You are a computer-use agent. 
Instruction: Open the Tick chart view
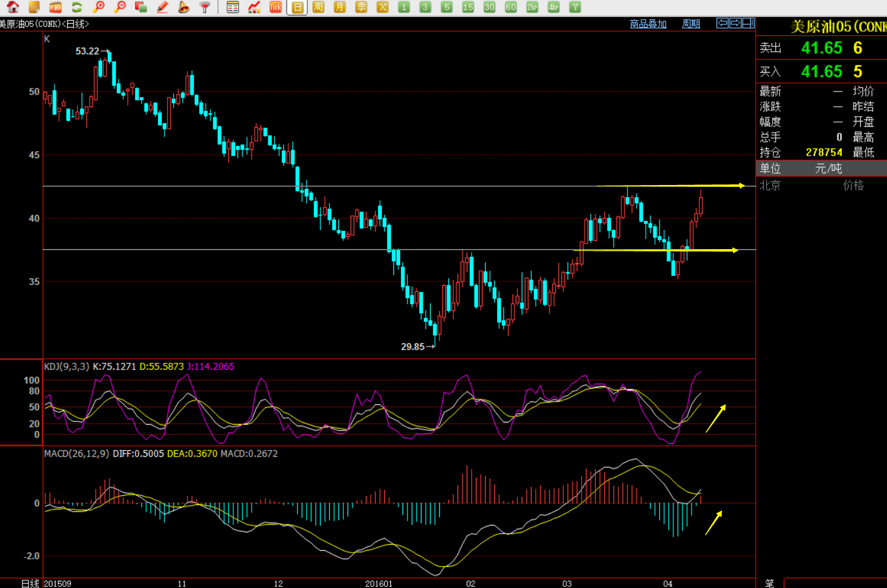pyautogui.click(x=276, y=7)
